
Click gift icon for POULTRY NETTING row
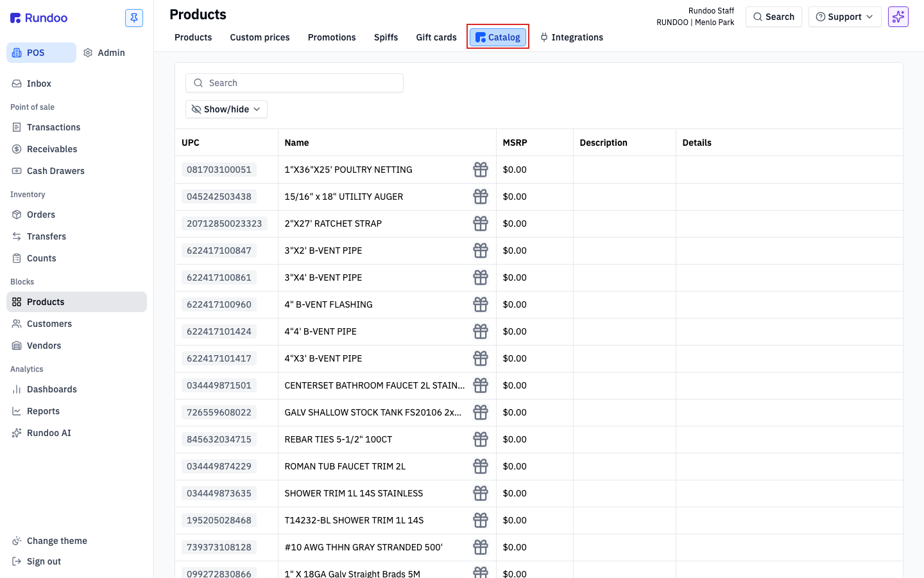coord(481,170)
